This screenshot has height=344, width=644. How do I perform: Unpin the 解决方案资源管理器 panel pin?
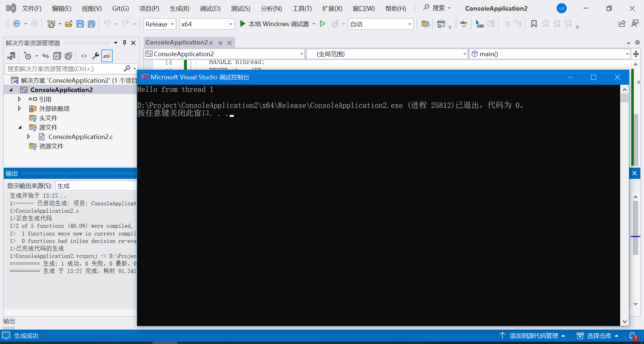[124, 43]
